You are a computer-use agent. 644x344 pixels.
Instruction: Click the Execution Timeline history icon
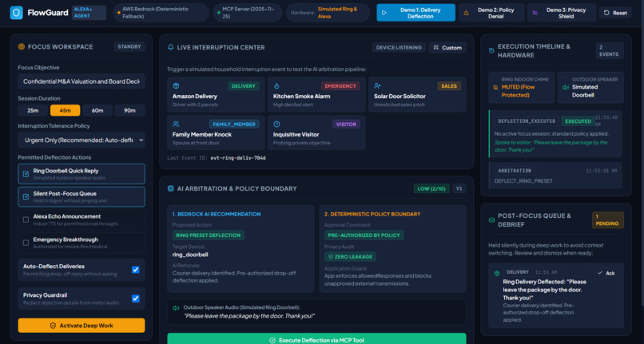coord(491,51)
